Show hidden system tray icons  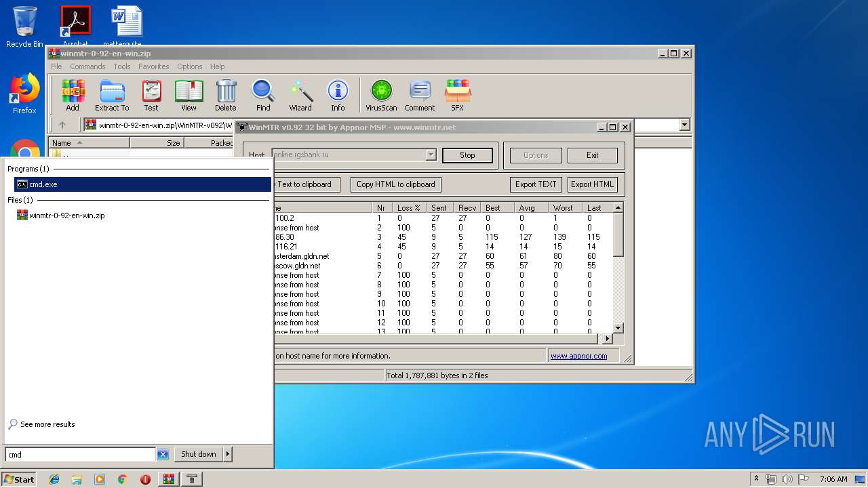756,479
